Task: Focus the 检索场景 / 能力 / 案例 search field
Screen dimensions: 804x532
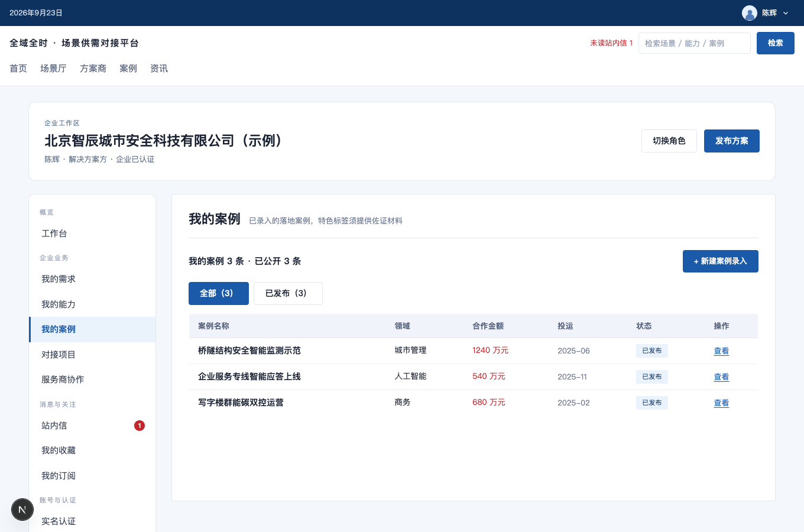Action: coord(695,43)
